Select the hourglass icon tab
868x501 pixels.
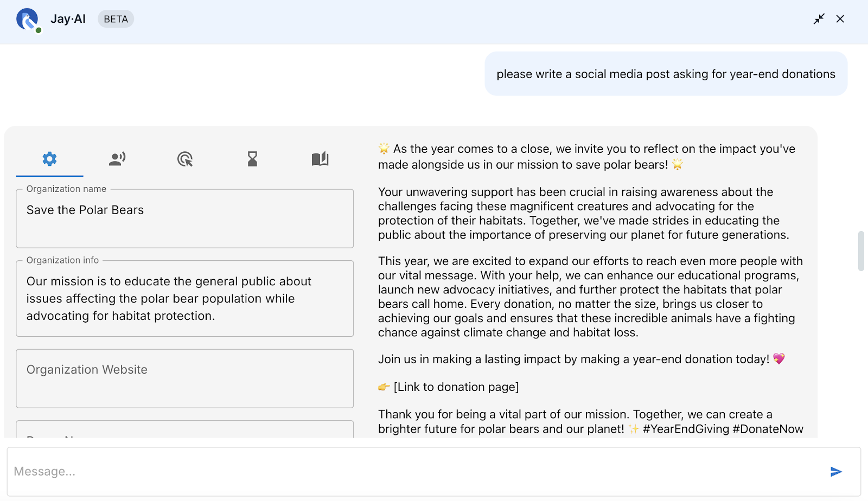click(x=252, y=159)
